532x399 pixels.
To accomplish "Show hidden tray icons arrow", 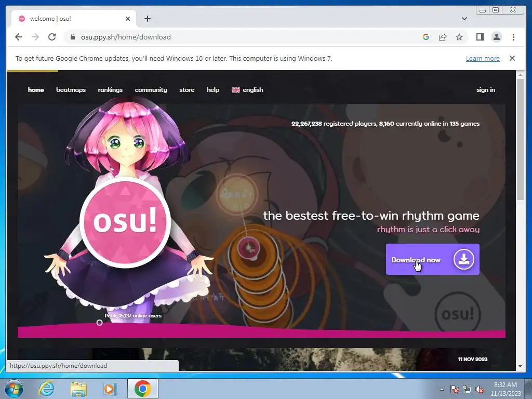I will 442,390.
